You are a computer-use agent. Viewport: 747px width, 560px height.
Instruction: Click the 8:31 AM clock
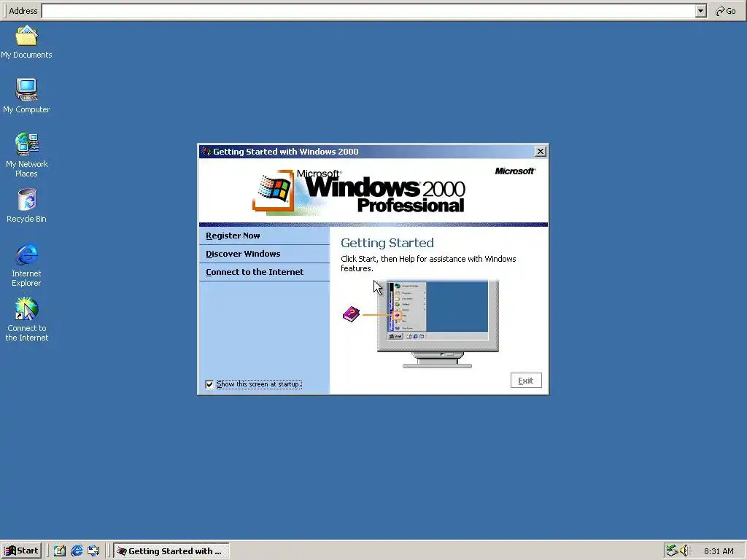[x=719, y=551]
